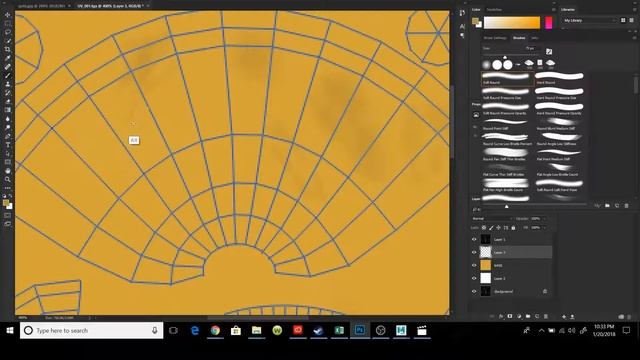640x360 pixels.
Task: Toggle lock all padlock icon
Action: click(x=513, y=228)
